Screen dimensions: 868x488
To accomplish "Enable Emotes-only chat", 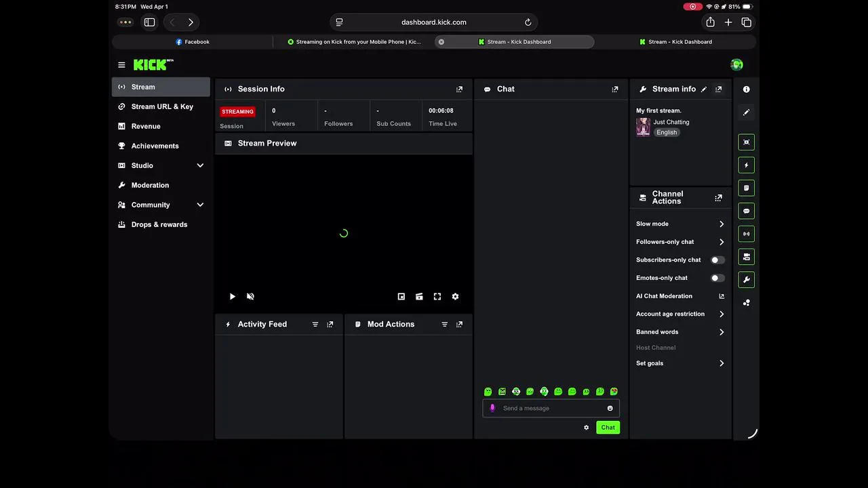I will pyautogui.click(x=717, y=278).
